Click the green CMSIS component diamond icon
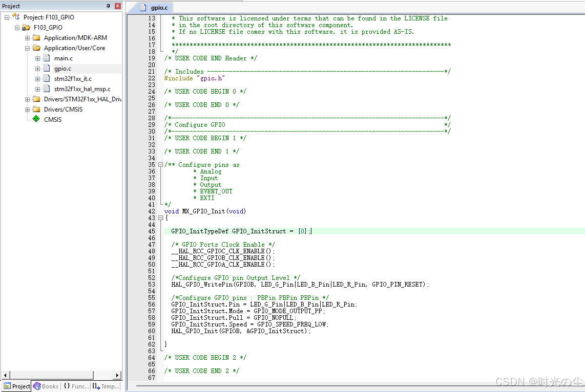The height and width of the screenshot is (392, 585). point(36,119)
